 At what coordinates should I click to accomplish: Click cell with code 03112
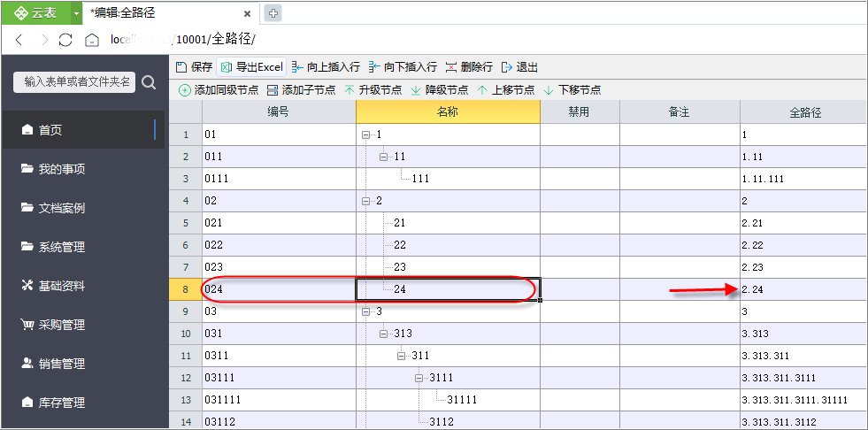coord(279,421)
